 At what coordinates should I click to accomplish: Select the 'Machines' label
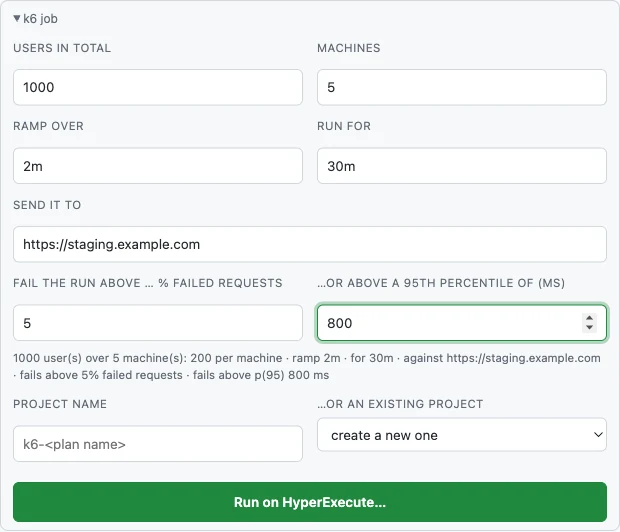coord(349,48)
